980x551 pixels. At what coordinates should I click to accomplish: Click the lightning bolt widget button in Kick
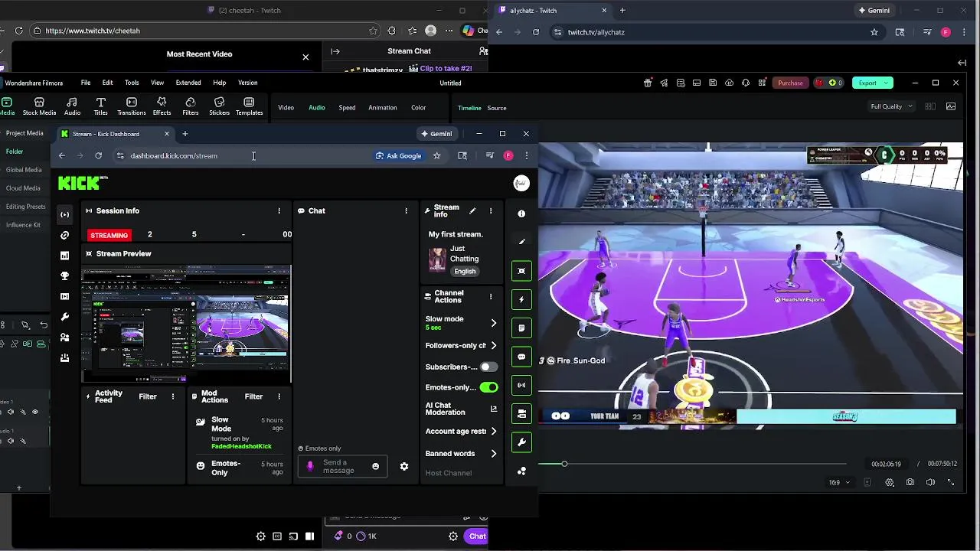(521, 299)
